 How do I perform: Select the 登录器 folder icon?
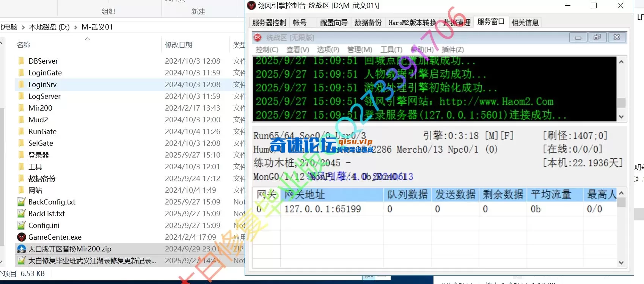point(21,155)
